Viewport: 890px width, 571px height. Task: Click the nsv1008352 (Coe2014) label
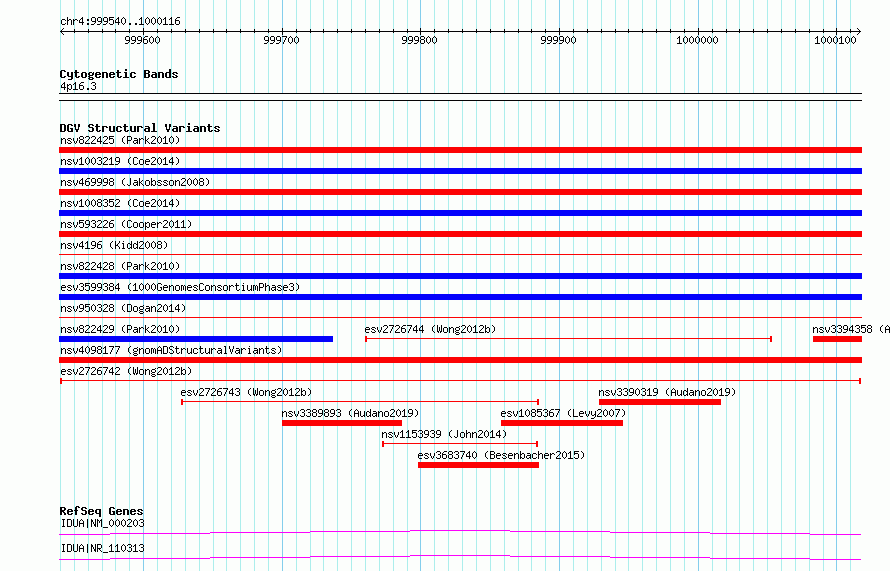120,203
